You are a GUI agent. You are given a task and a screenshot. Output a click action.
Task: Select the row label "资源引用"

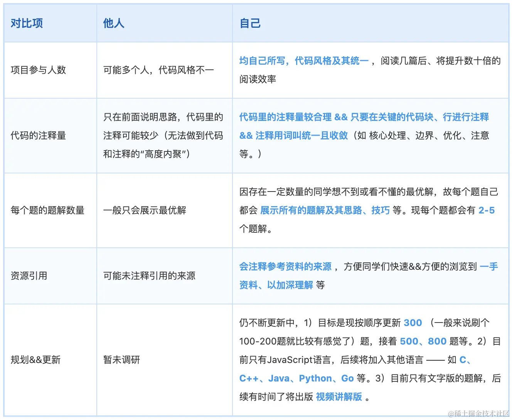[29, 276]
